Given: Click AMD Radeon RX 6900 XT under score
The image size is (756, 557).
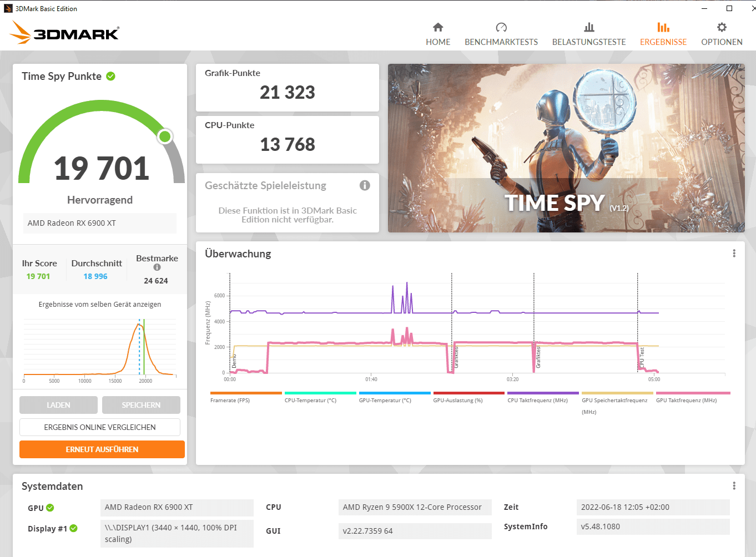Looking at the screenshot, I should 100,223.
